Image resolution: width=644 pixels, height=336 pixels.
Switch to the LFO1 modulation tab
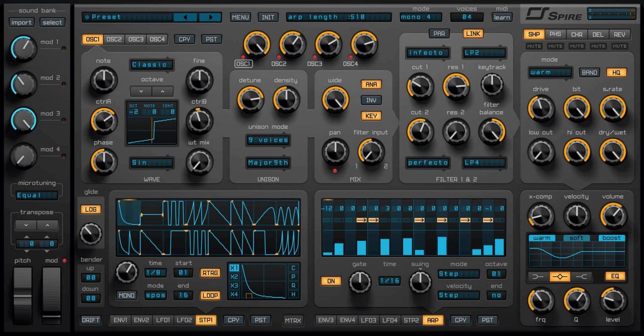164,320
